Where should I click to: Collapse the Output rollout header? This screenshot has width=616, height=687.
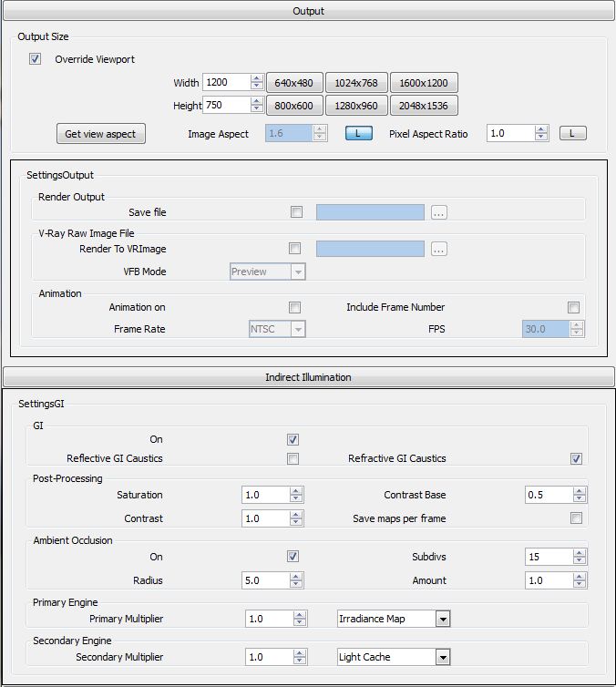pos(308,11)
